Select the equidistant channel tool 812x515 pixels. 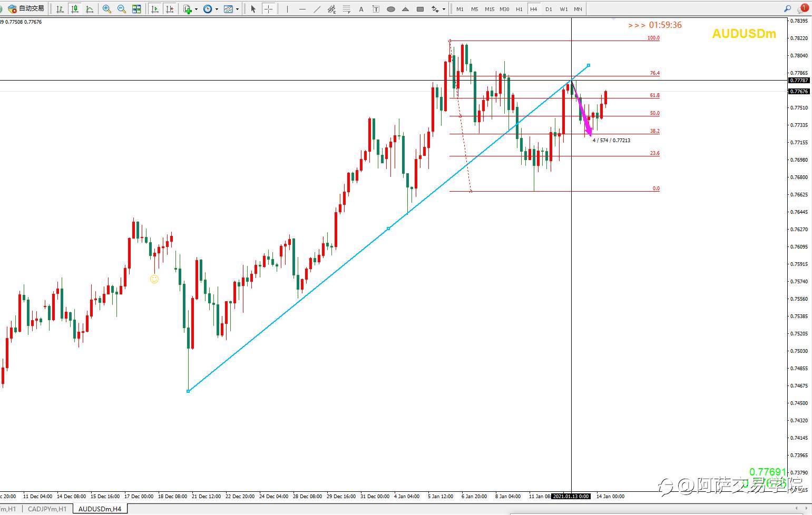331,9
